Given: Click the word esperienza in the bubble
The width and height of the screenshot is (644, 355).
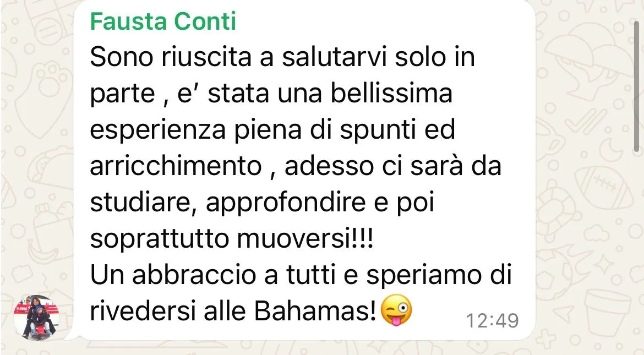Looking at the screenshot, I should click(x=158, y=130).
